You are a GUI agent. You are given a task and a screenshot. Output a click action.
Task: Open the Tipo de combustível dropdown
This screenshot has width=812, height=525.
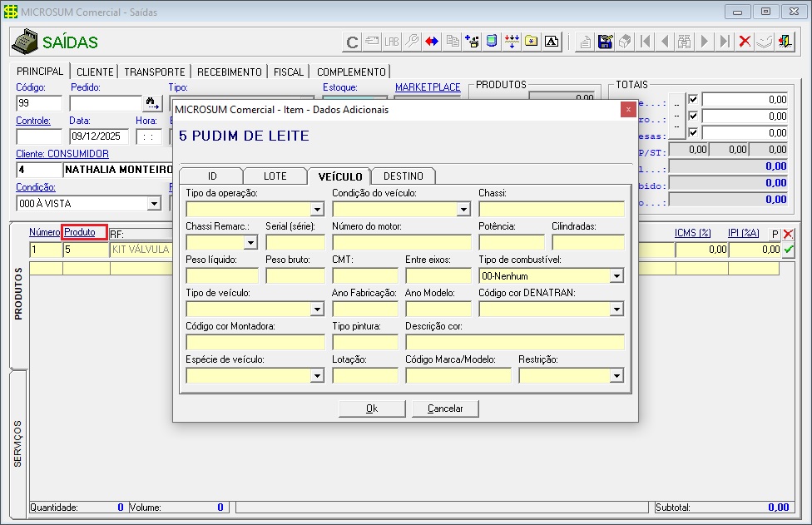click(x=616, y=276)
